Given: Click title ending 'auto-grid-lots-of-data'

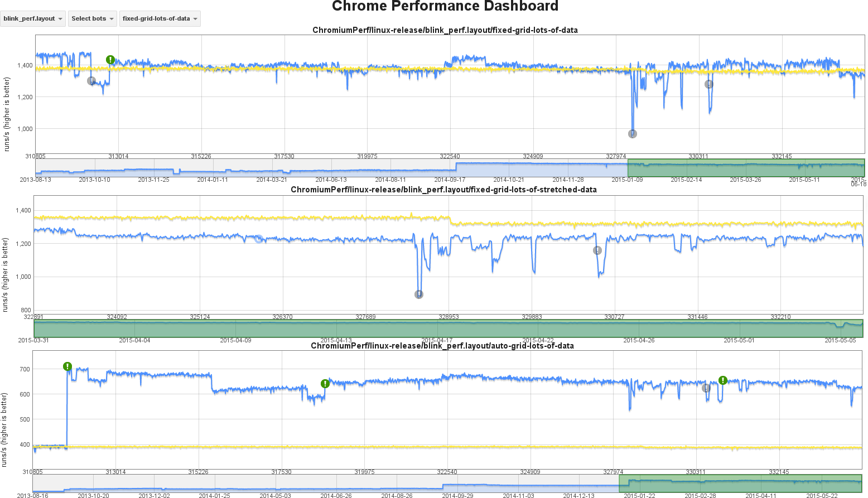Looking at the screenshot, I should pyautogui.click(x=442, y=346).
